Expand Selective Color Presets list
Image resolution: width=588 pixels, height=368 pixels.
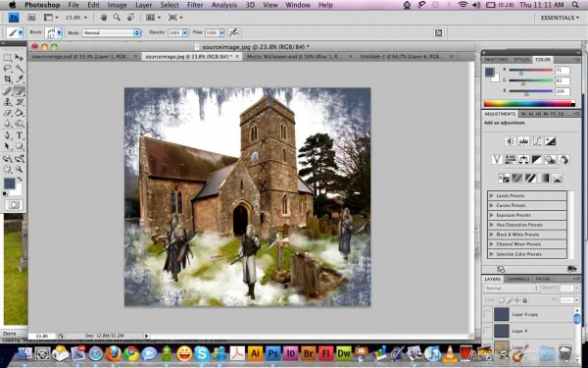pos(491,254)
